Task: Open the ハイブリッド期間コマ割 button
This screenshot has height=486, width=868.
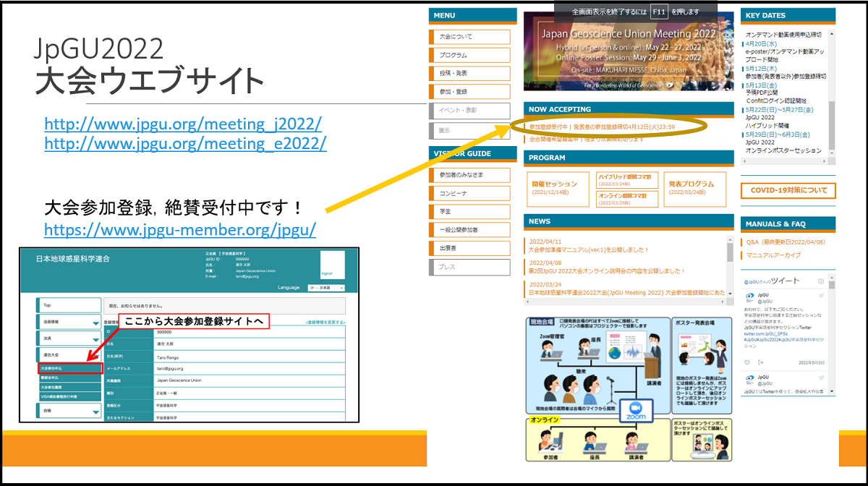Action: pos(628,179)
